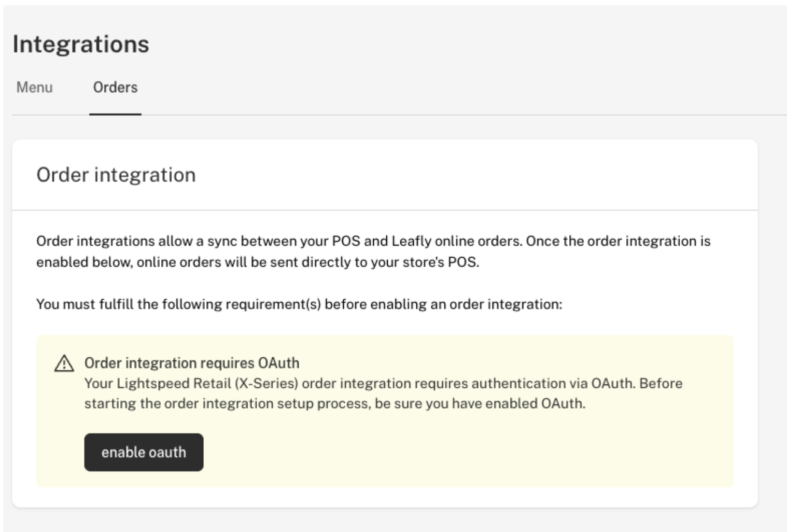Click the warning triangle icon
Screen dimensions: 787x532
(64, 363)
